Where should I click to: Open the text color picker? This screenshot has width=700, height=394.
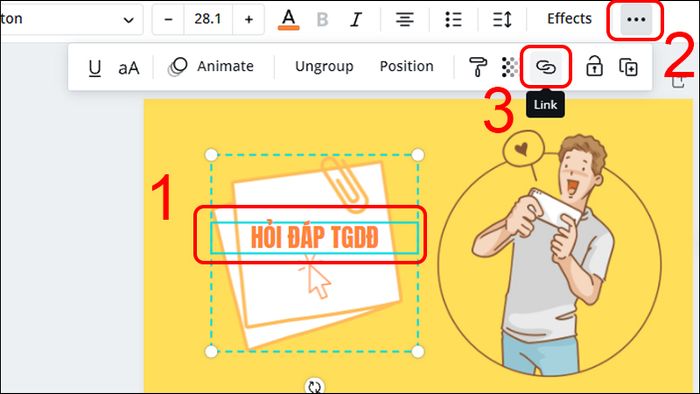coord(288,20)
